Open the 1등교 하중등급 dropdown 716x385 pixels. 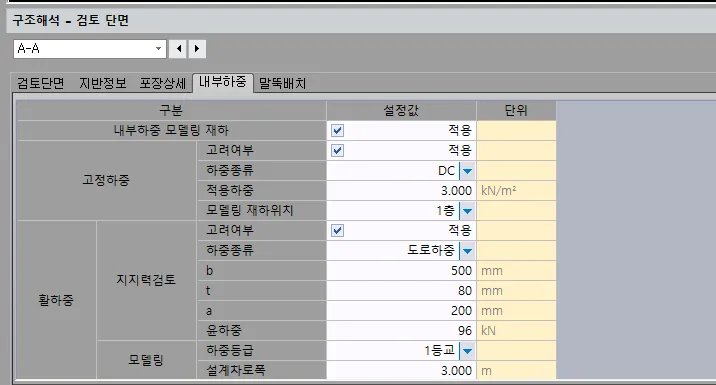(467, 351)
